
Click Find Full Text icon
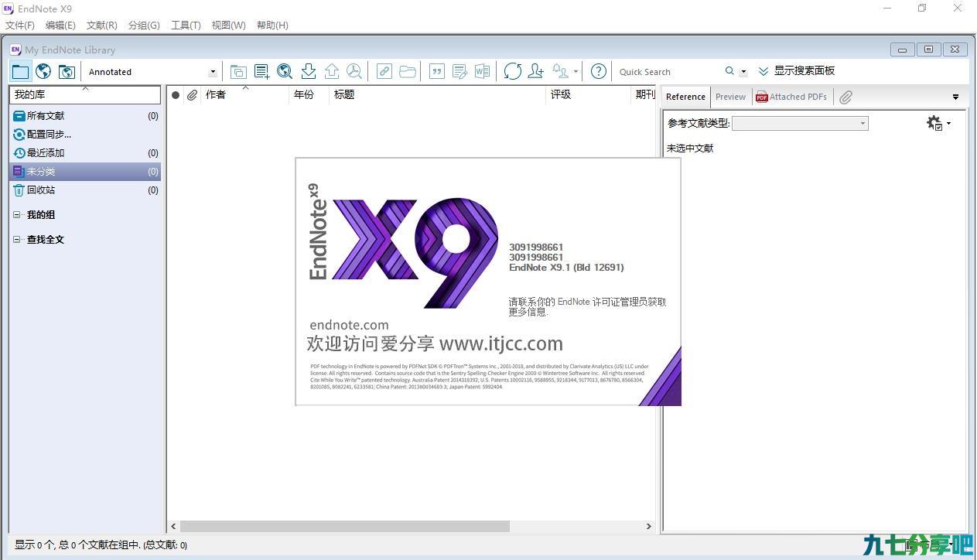tap(354, 71)
